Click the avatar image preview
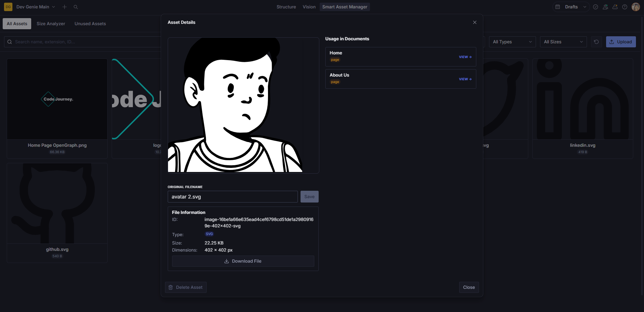The width and height of the screenshot is (644, 312). 243,105
